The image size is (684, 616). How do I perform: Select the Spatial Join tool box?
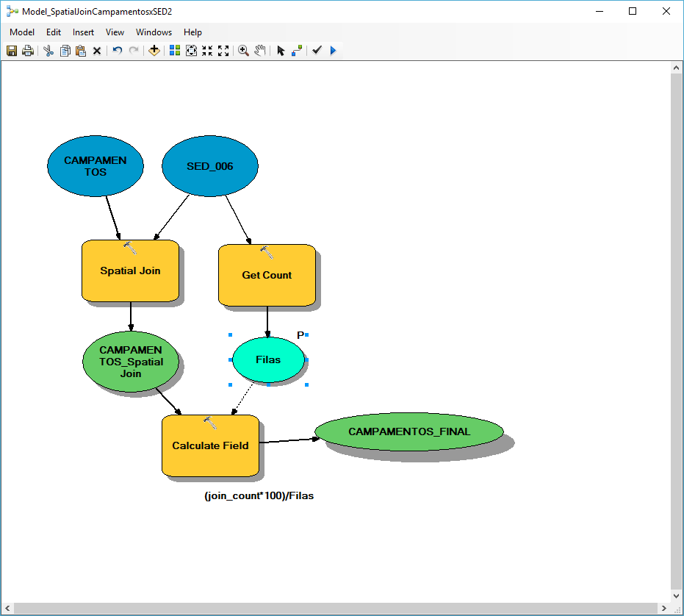point(131,271)
